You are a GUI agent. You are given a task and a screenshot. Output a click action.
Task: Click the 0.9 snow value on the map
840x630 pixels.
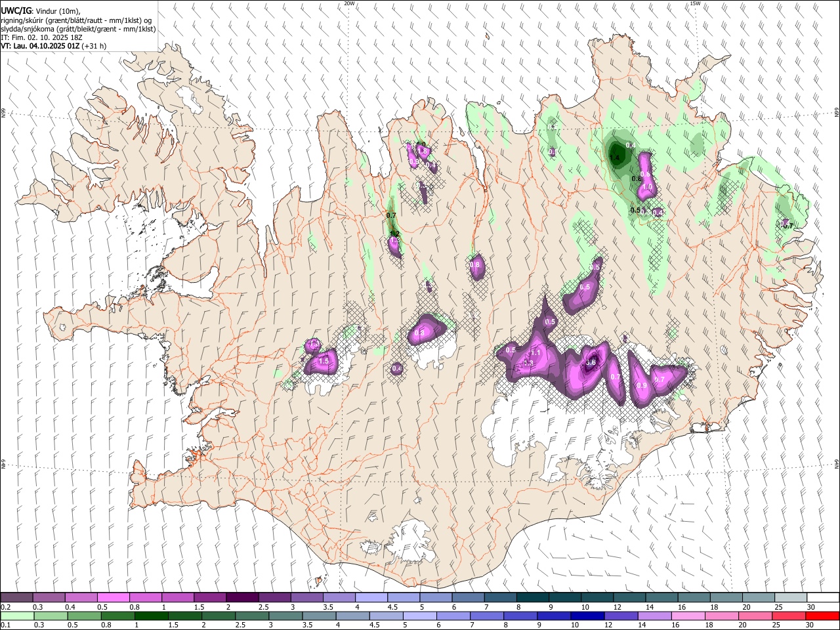click(642, 386)
